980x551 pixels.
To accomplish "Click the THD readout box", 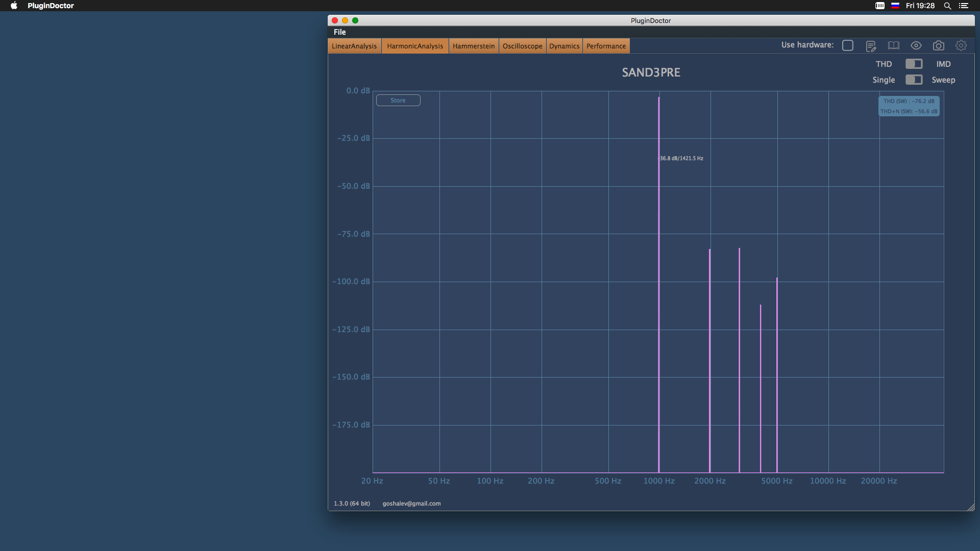I will click(x=909, y=106).
